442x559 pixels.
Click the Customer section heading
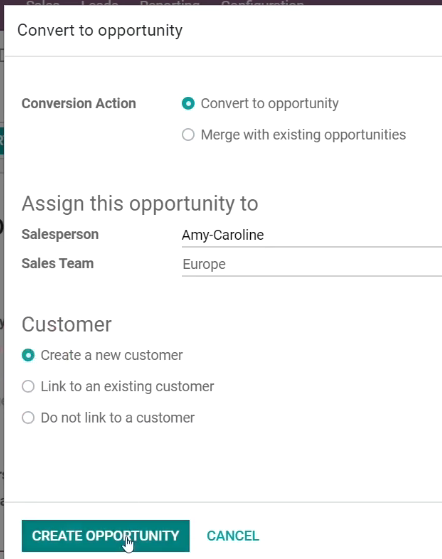(x=67, y=324)
